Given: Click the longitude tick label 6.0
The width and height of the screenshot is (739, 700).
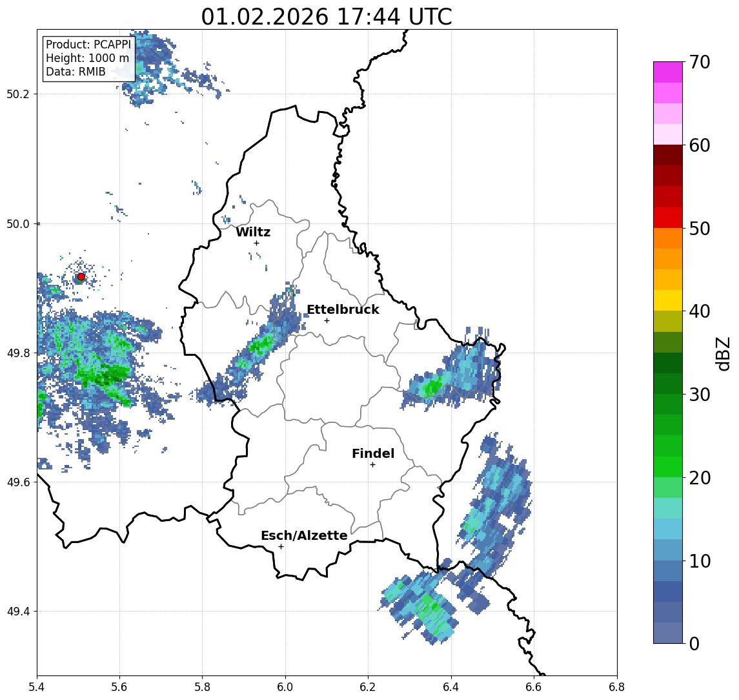Looking at the screenshot, I should [x=286, y=687].
